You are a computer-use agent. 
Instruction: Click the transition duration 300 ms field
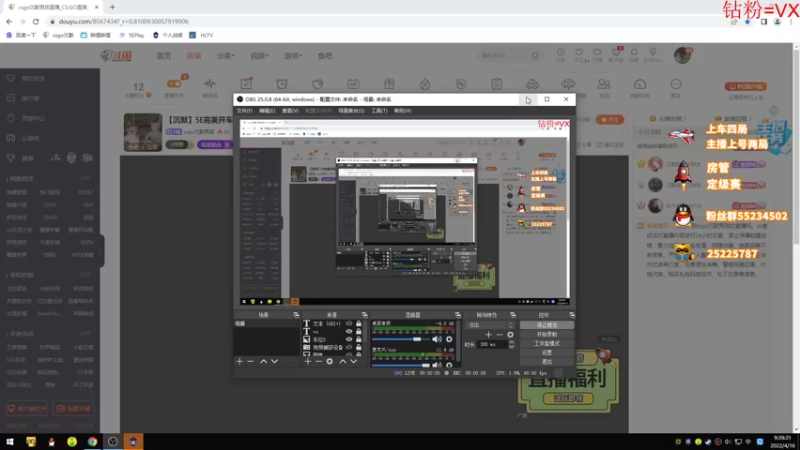click(x=492, y=344)
